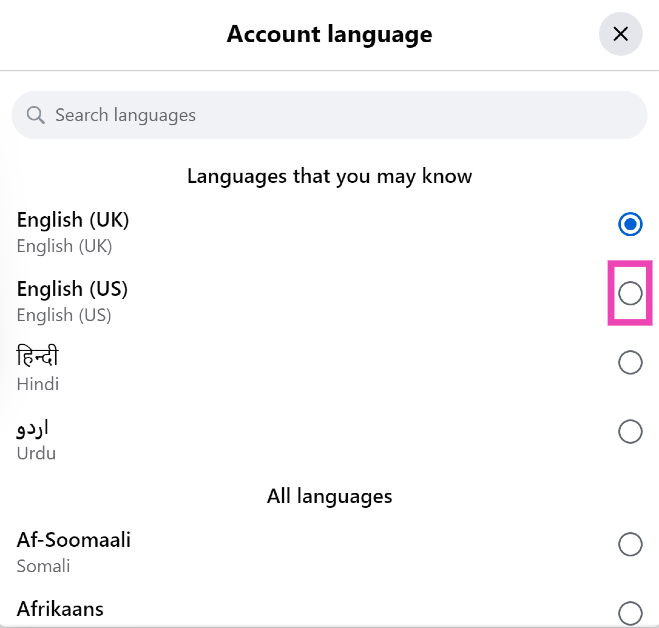The height and width of the screenshot is (628, 659).
Task: Select the English (UK) radio button
Action: click(x=630, y=224)
